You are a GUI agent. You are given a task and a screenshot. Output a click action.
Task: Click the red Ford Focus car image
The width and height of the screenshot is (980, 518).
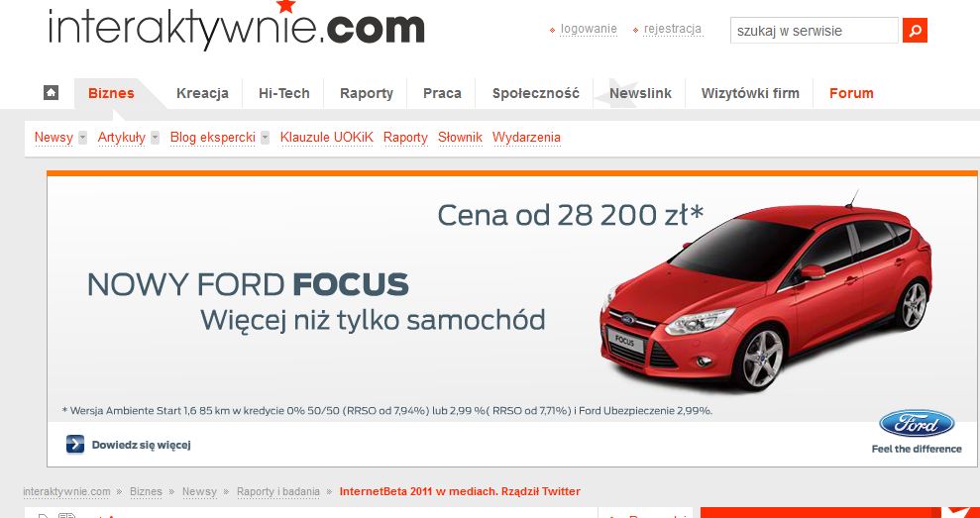coord(766,294)
